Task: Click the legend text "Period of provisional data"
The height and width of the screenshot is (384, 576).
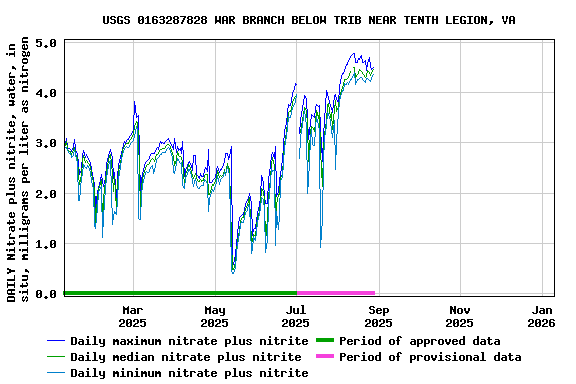Action: (x=430, y=357)
